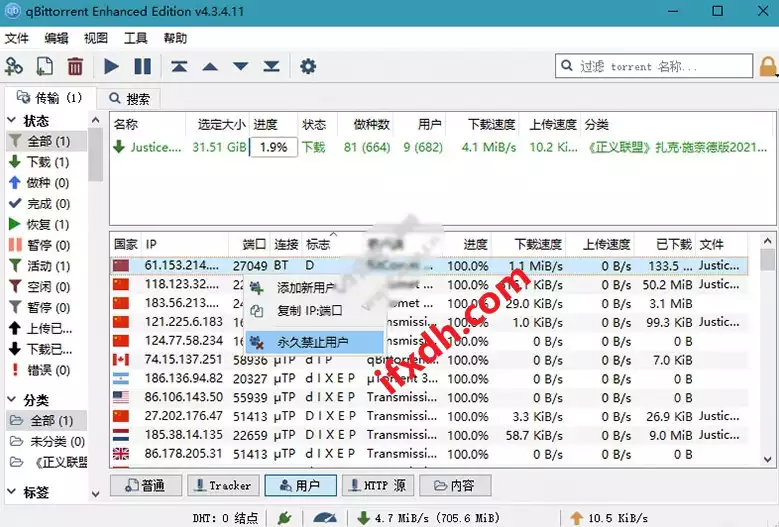Screen dimensions: 779x527
Task: Pause torrents with the pause icon
Action: 143,66
